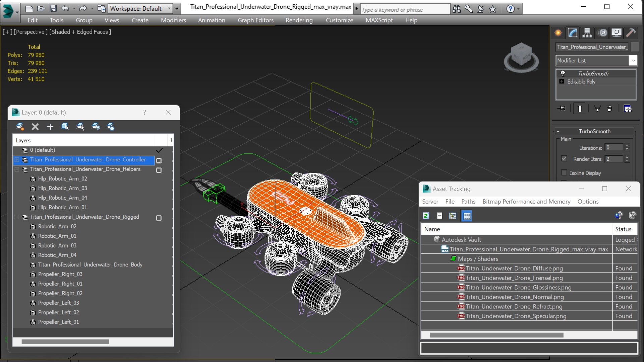The width and height of the screenshot is (644, 362).
Task: Click the Undo arrow icon
Action: [x=65, y=8]
